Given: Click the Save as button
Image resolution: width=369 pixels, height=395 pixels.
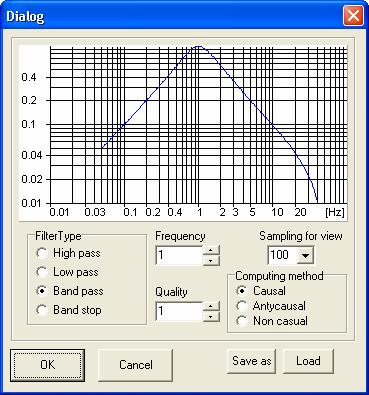Looking at the screenshot, I should pyautogui.click(x=252, y=361).
